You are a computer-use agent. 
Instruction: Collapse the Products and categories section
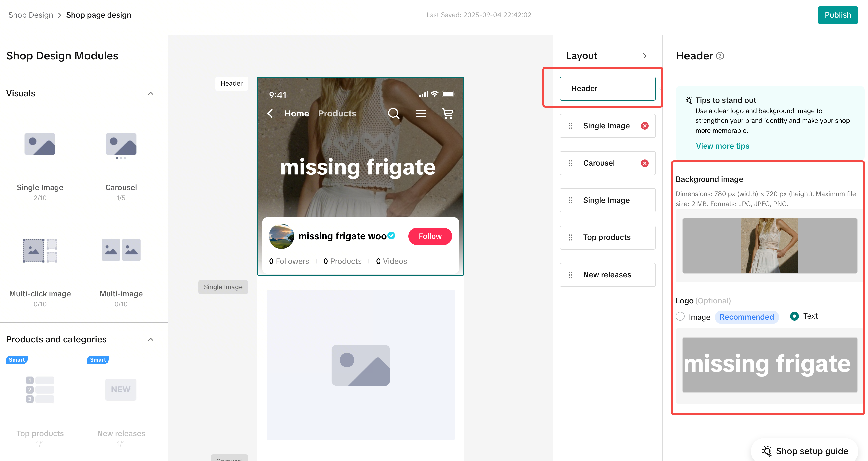coord(151,339)
